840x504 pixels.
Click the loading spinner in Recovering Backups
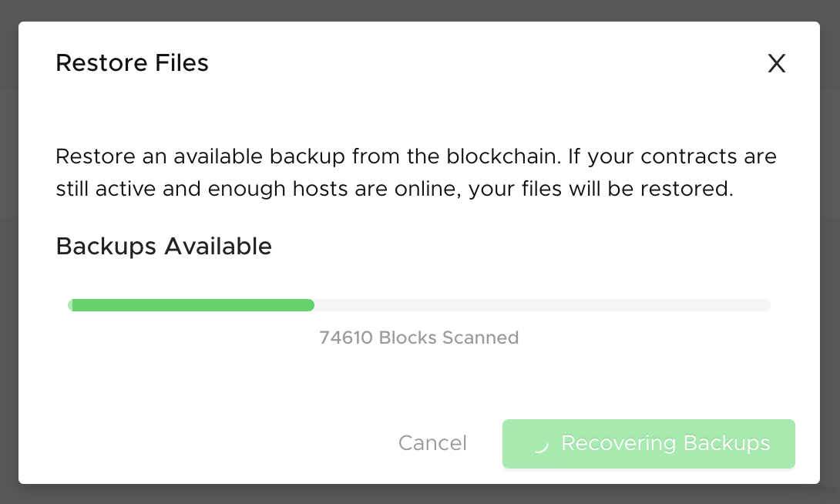(542, 444)
